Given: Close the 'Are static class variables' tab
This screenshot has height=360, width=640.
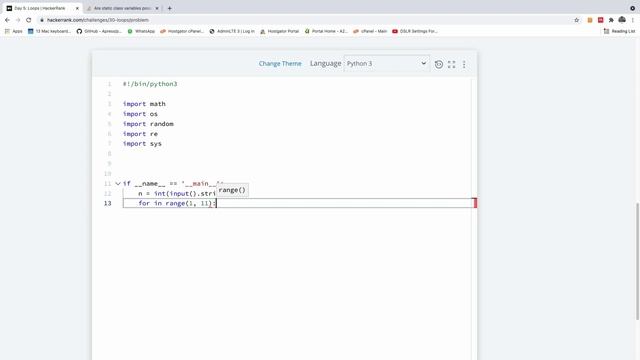Looking at the screenshot, I should (157, 8).
